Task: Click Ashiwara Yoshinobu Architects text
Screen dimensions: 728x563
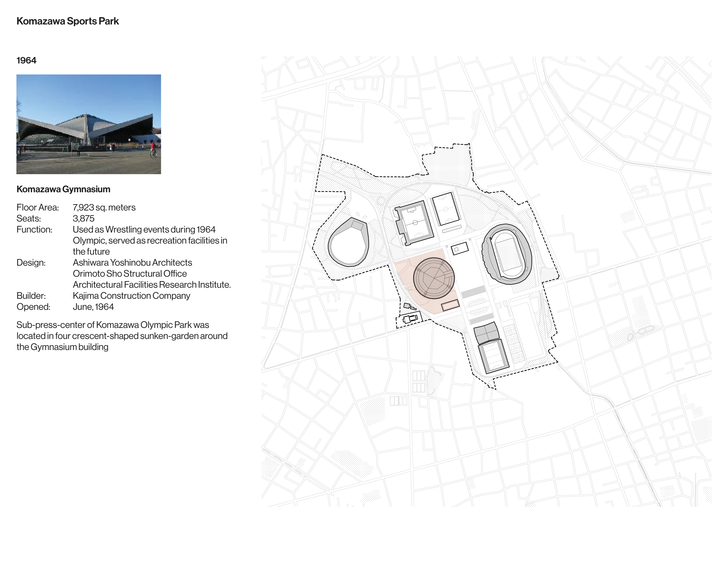Action: coord(132,262)
